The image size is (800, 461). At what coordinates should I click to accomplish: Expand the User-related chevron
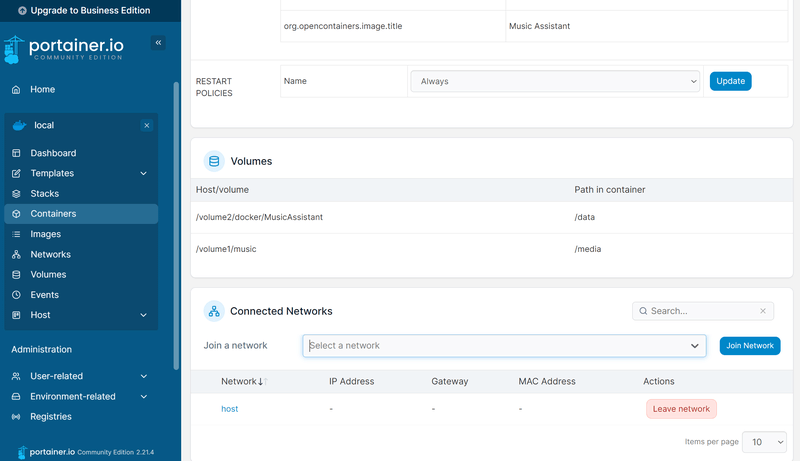click(143, 376)
